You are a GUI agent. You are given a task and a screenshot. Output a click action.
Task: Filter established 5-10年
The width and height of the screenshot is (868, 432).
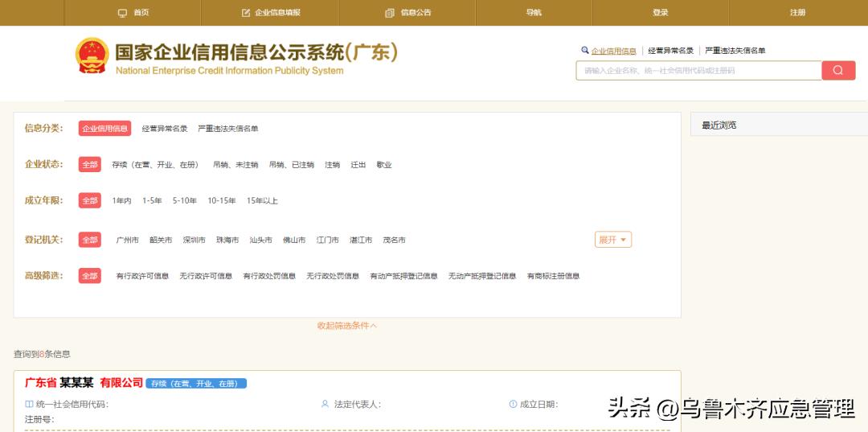[185, 201]
